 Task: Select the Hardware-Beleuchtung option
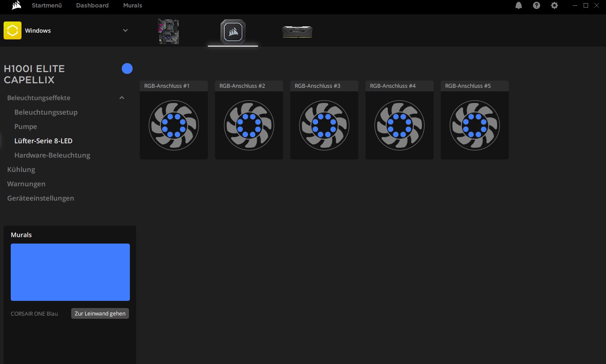pyautogui.click(x=52, y=155)
